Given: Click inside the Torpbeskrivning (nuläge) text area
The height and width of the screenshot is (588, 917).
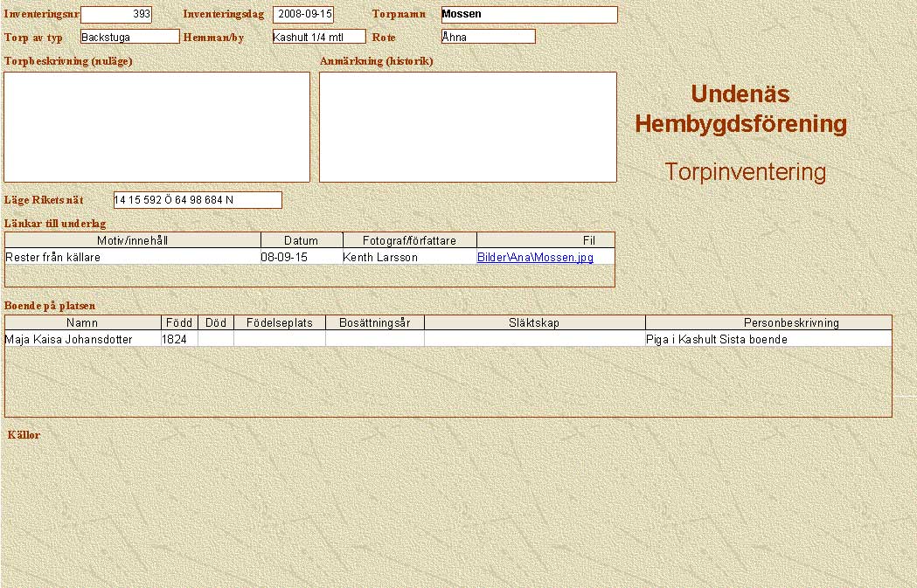Looking at the screenshot, I should (x=157, y=127).
